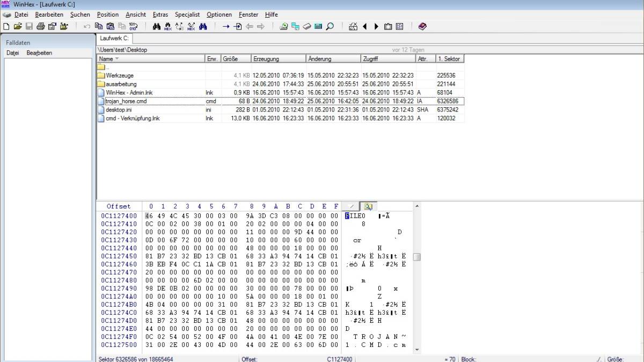The height and width of the screenshot is (362, 644).
Task: Open the Ansicht menu
Action: [136, 14]
